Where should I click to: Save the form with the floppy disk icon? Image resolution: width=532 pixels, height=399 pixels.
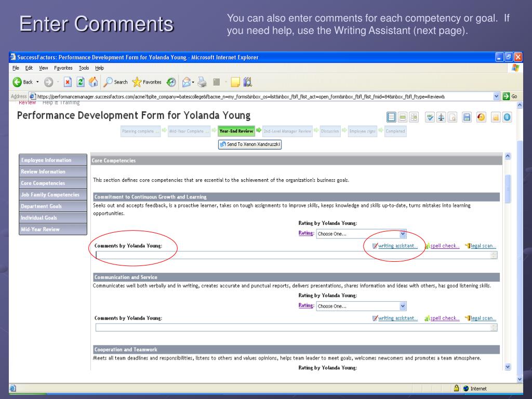click(467, 117)
